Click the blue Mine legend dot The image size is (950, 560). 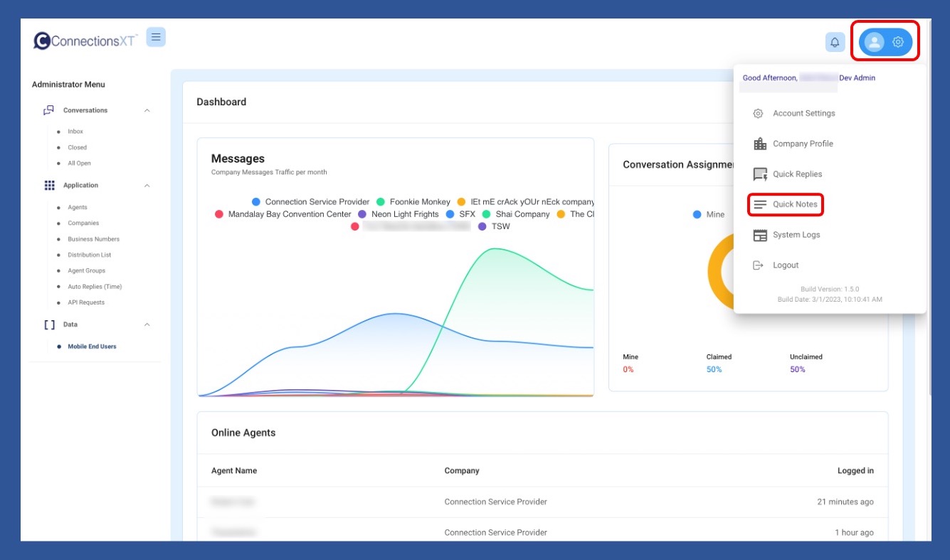click(x=697, y=214)
